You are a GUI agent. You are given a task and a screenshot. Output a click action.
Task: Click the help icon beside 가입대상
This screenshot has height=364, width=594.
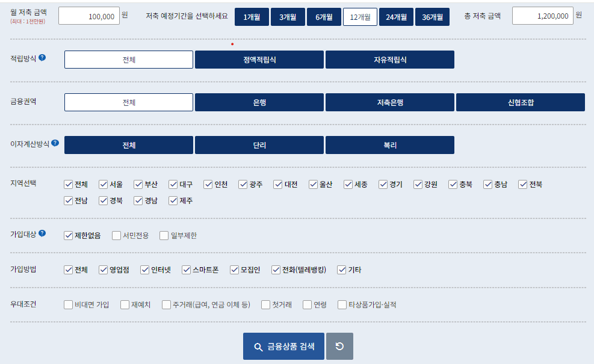pos(42,233)
